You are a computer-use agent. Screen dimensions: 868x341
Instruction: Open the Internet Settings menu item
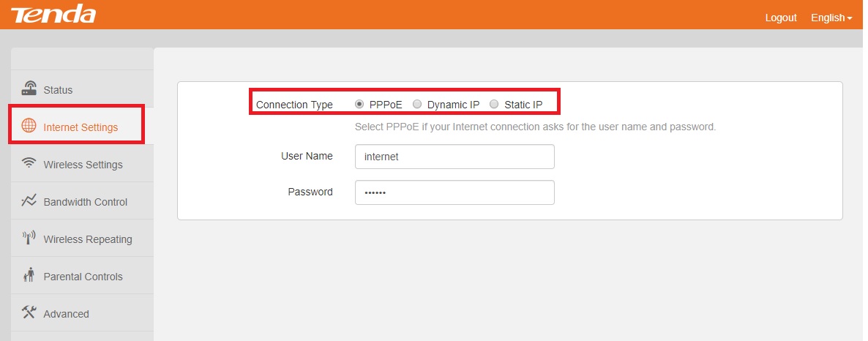(x=82, y=127)
